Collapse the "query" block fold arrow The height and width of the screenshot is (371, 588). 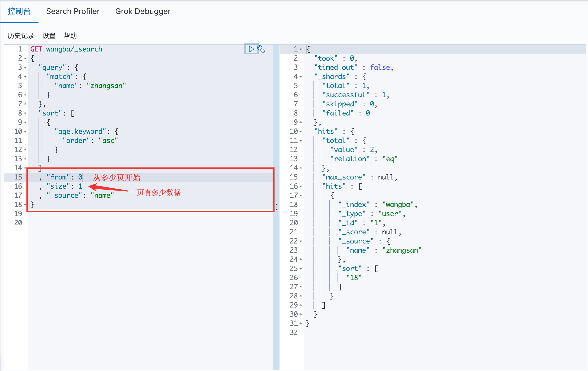(x=25, y=67)
